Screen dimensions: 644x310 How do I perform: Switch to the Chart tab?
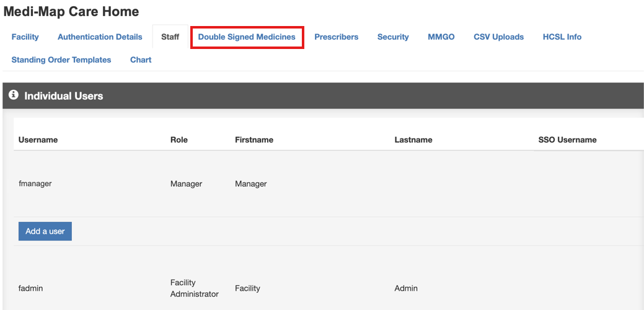(141, 60)
